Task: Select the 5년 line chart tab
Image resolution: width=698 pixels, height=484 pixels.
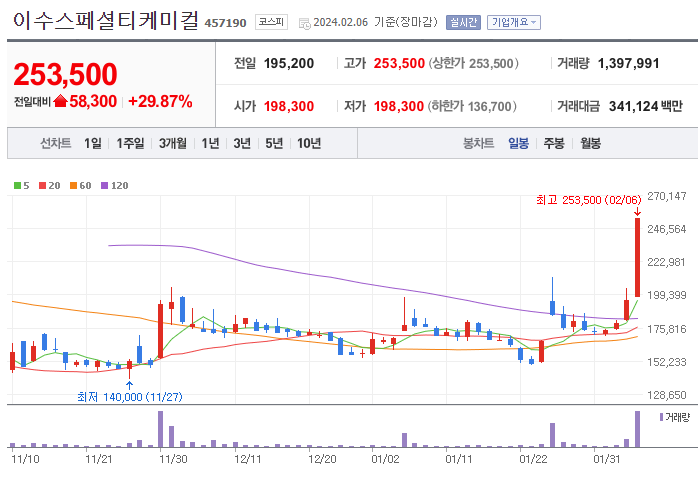Action: 274,143
